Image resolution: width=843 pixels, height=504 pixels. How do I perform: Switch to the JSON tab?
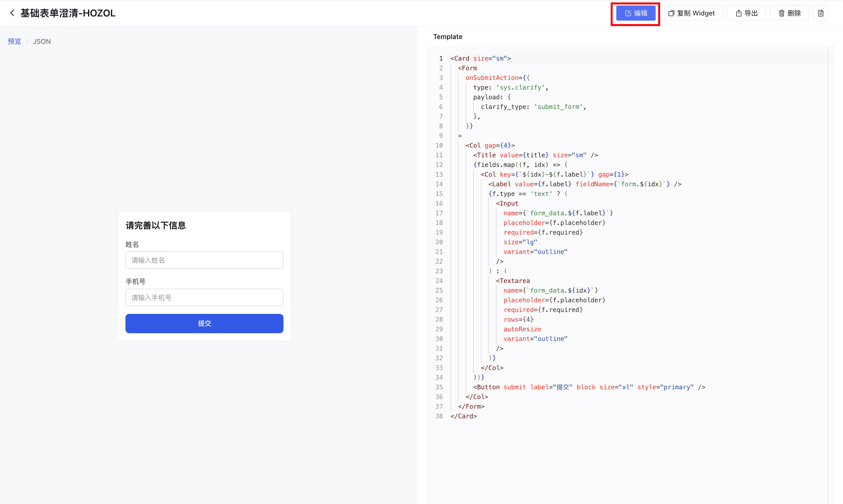[42, 42]
